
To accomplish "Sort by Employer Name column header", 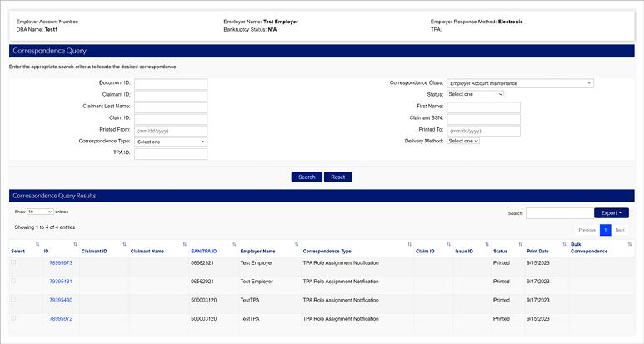I will click(257, 251).
